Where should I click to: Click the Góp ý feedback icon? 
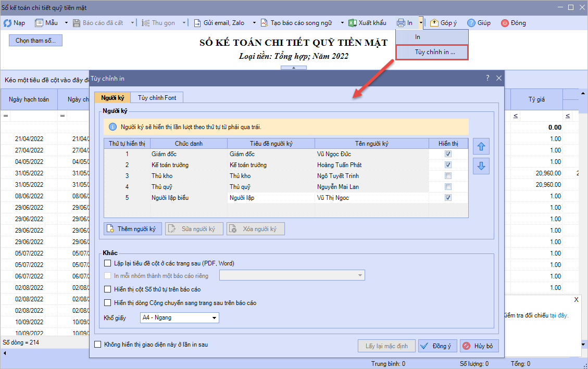(x=434, y=23)
